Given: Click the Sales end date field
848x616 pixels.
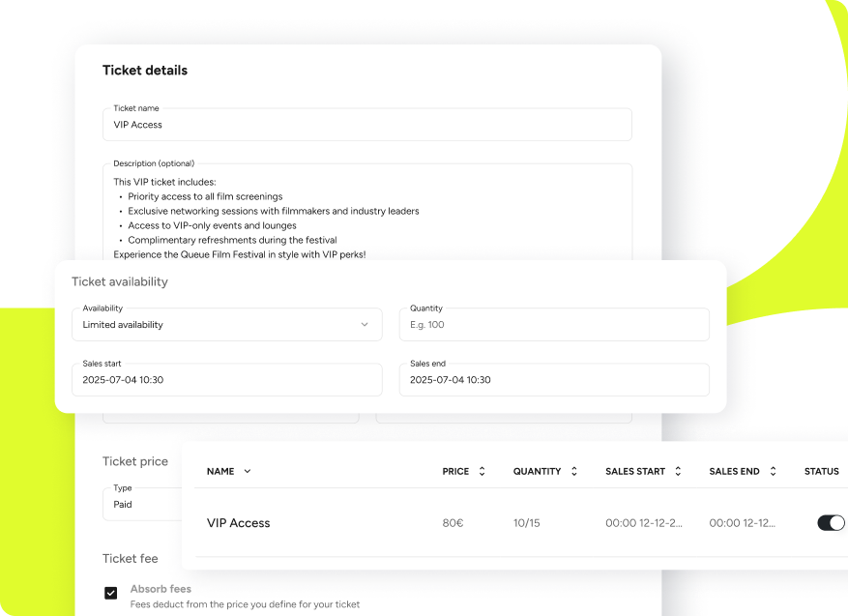Looking at the screenshot, I should click(x=554, y=380).
